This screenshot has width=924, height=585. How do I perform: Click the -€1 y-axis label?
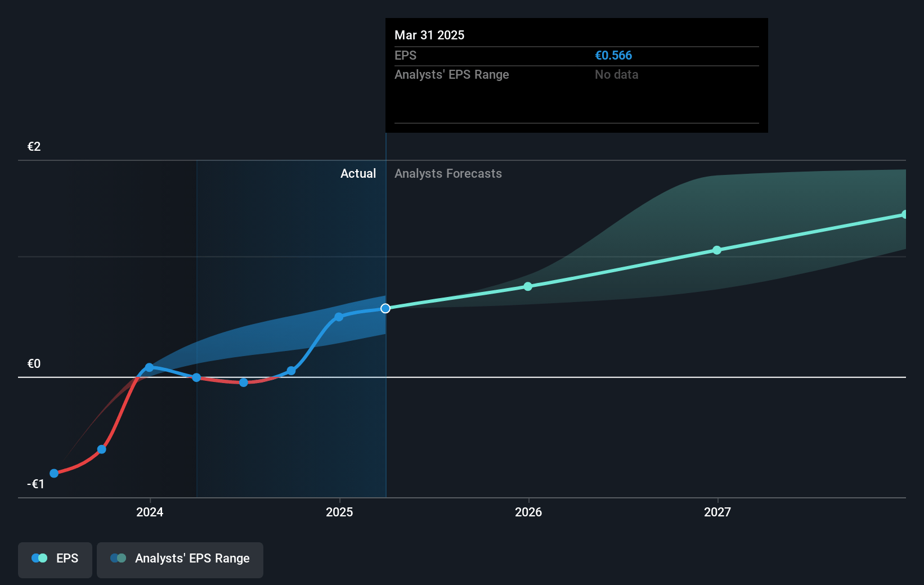click(35, 484)
